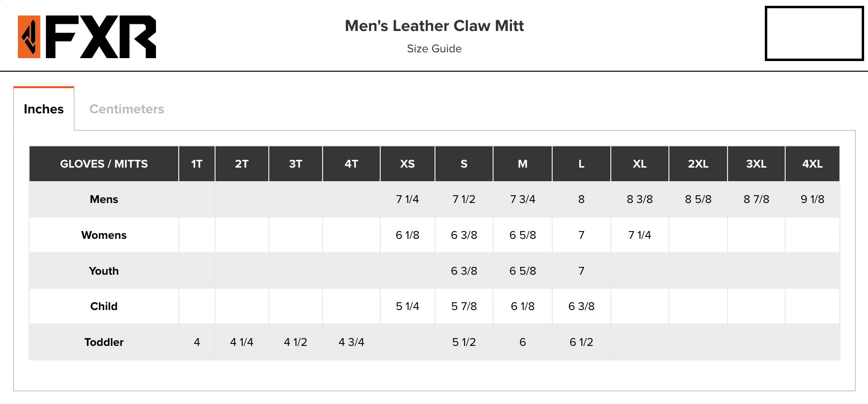Click the FXR brand logo
The height and width of the screenshot is (404, 868).
click(x=87, y=37)
